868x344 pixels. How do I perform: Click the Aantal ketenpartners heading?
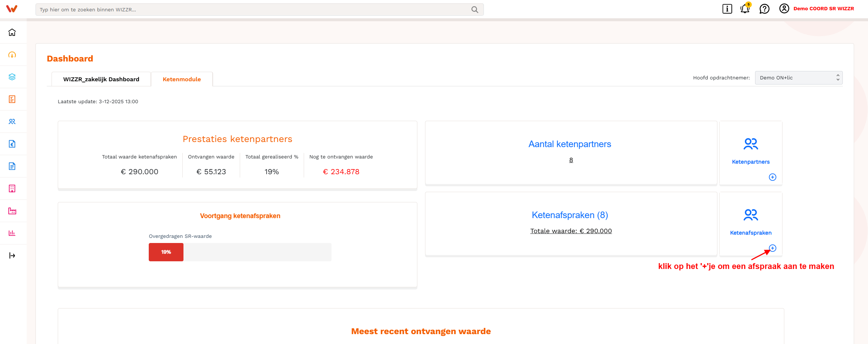(x=570, y=144)
